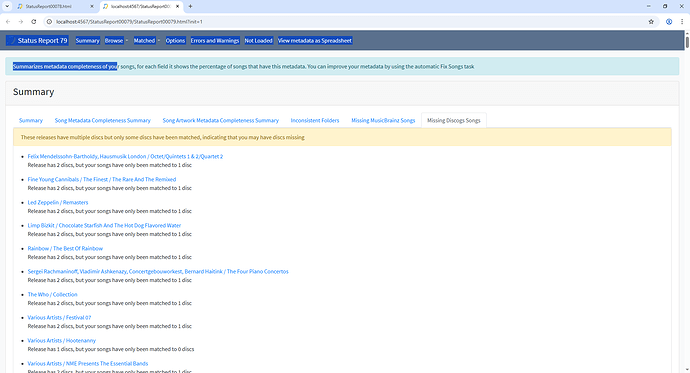Image resolution: width=690 pixels, height=373 pixels.
Task: Close the StatusReport00078 tab
Action: click(92, 7)
